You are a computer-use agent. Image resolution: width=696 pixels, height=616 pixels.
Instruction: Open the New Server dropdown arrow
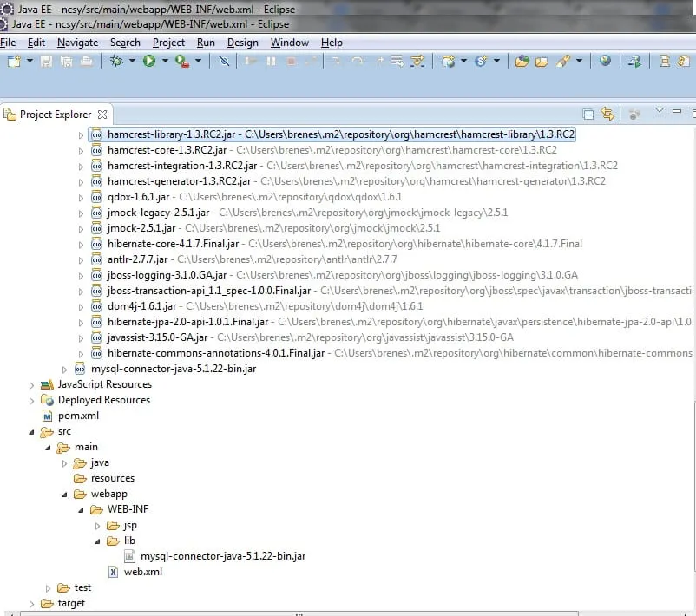463,61
